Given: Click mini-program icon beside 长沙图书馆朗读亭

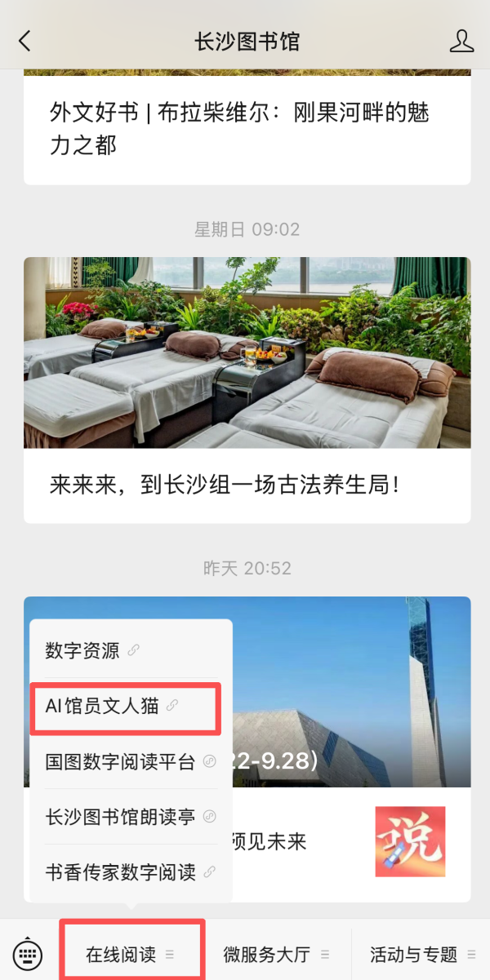Looking at the screenshot, I should point(209,817).
